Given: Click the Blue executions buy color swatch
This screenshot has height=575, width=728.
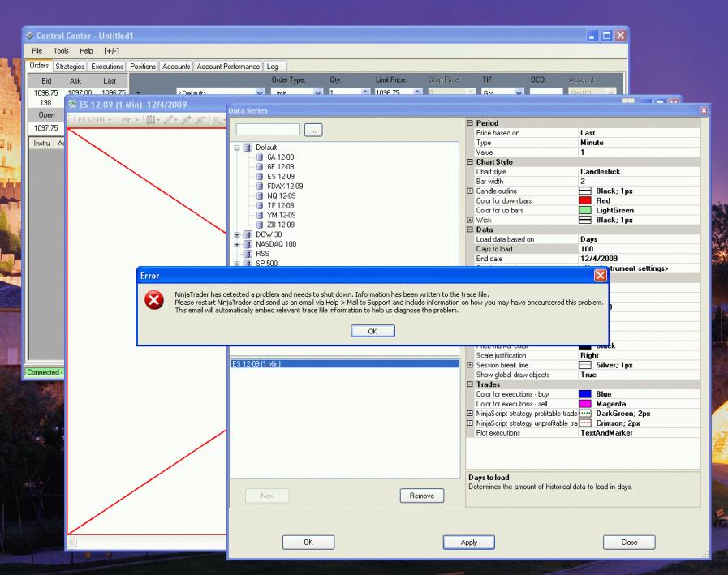Looking at the screenshot, I should [585, 394].
